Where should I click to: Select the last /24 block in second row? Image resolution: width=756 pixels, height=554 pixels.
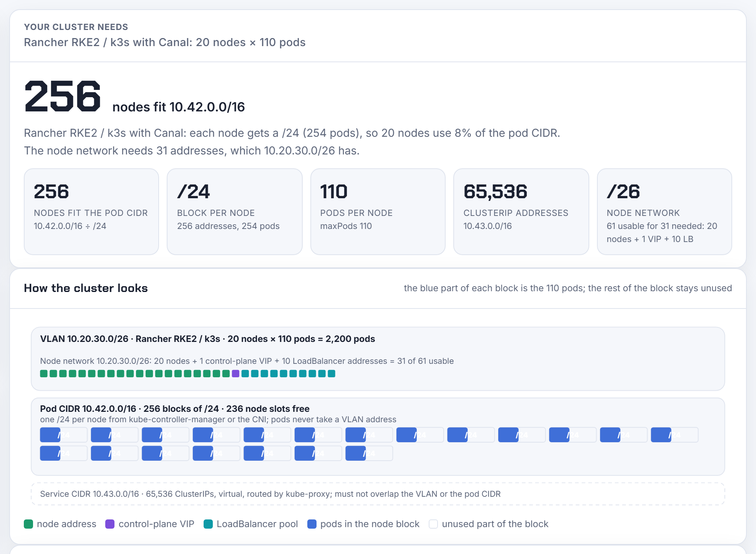(369, 453)
